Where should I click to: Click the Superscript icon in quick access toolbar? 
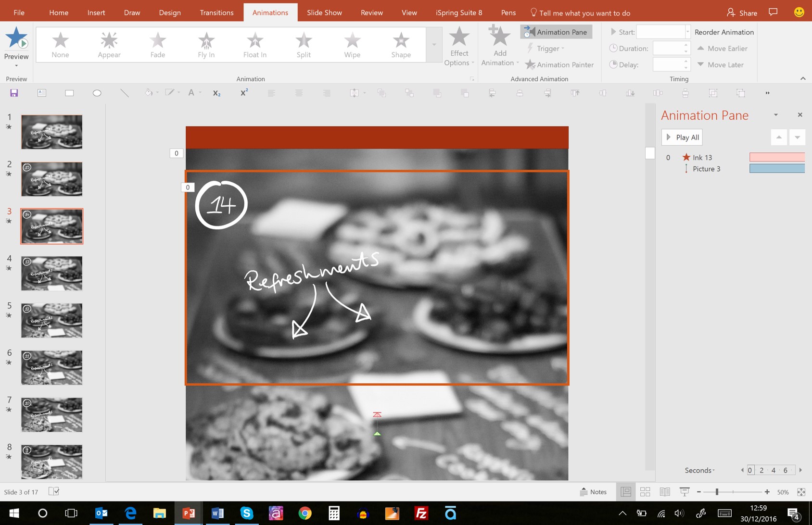(244, 92)
